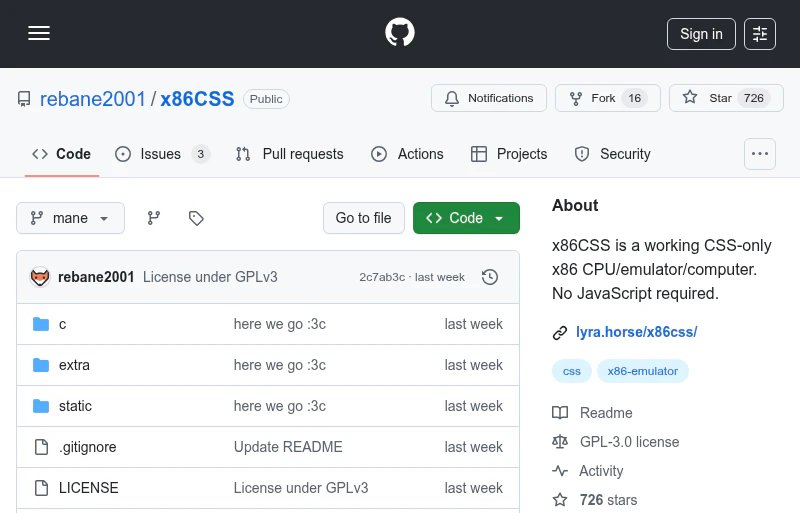Open the Security tab

pos(612,154)
